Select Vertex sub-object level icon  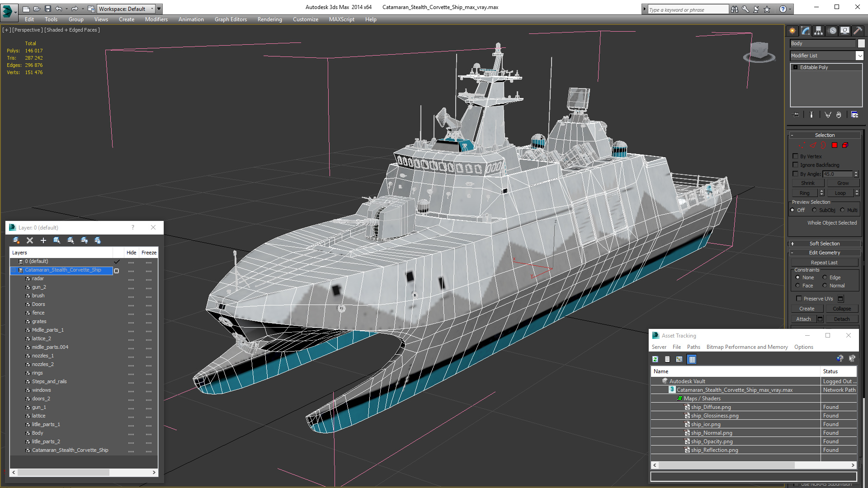click(x=802, y=145)
